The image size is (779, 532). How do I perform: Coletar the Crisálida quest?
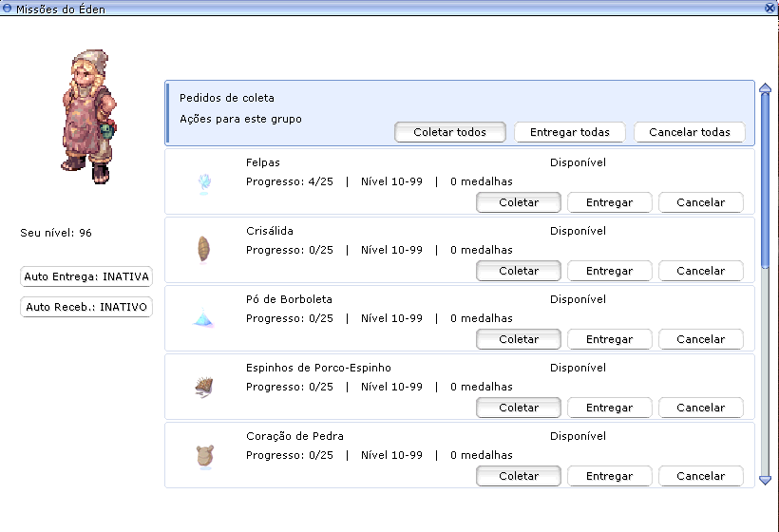click(x=519, y=271)
